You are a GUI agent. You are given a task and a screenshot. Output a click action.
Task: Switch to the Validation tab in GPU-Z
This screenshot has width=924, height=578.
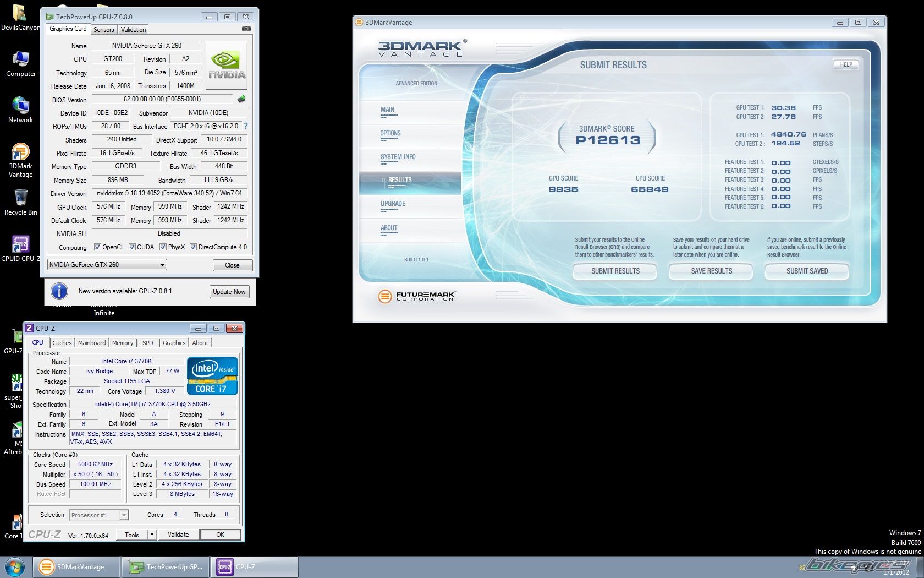133,30
